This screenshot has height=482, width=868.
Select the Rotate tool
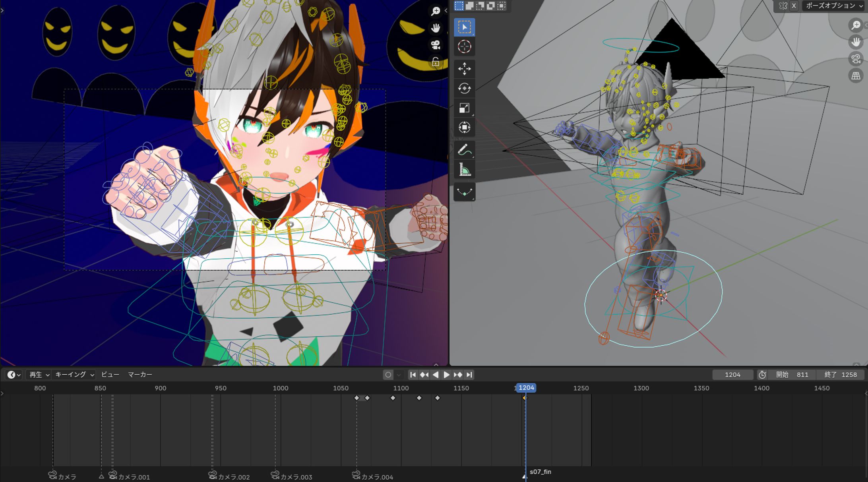click(x=464, y=88)
